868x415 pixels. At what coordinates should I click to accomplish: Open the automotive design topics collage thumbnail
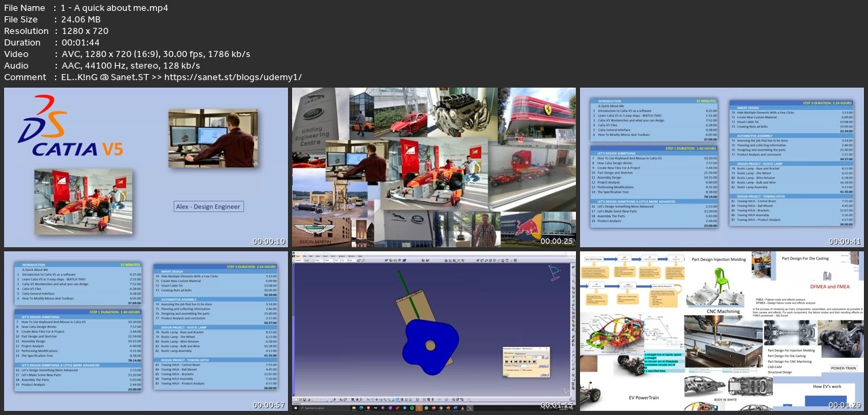(722, 331)
